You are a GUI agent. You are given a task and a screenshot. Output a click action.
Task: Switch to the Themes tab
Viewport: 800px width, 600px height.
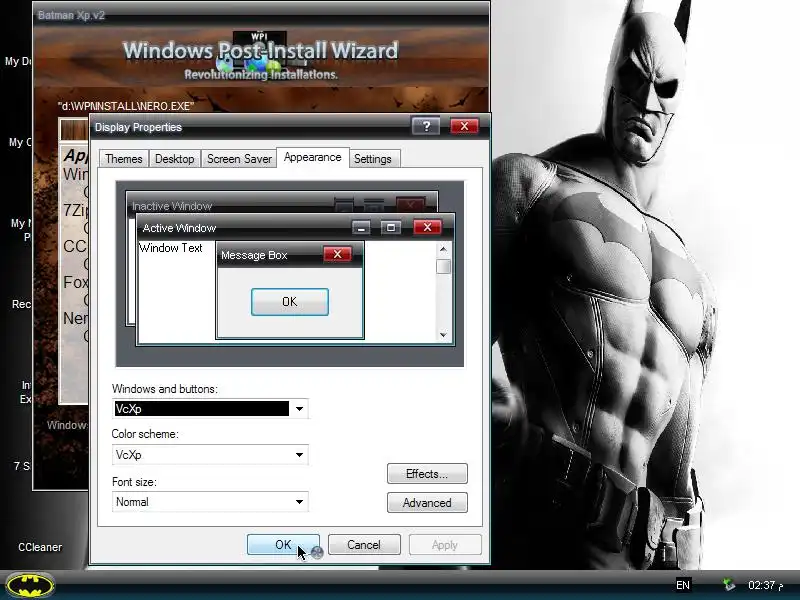coord(124,159)
